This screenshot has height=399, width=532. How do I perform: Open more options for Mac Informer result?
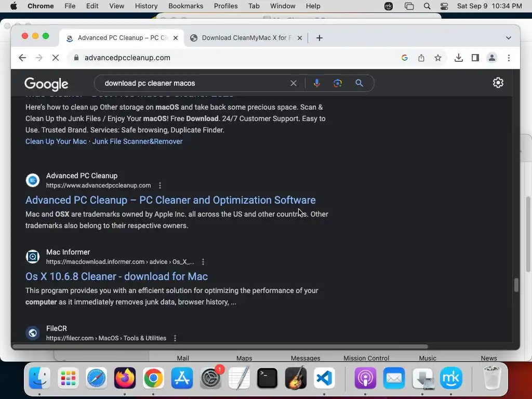click(203, 262)
